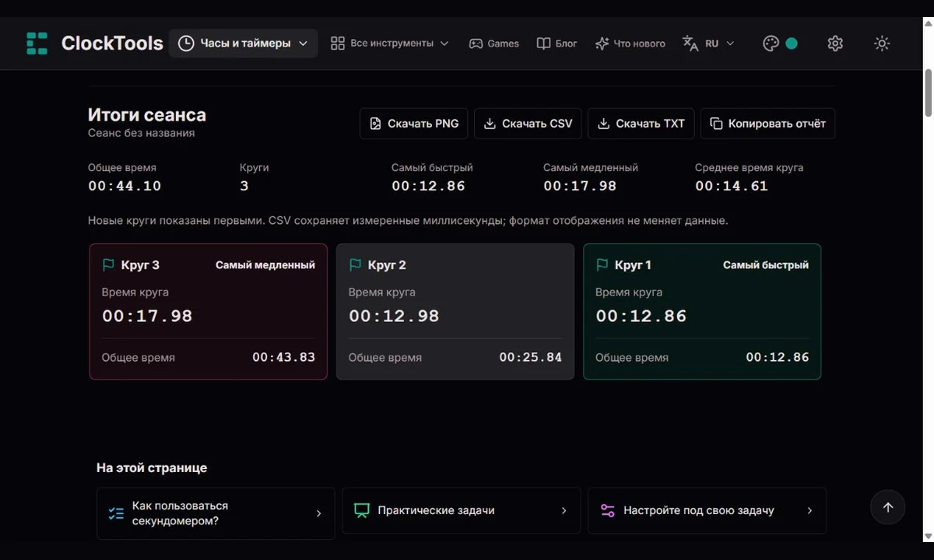
Task: Download the session as CSV
Action: click(x=528, y=124)
